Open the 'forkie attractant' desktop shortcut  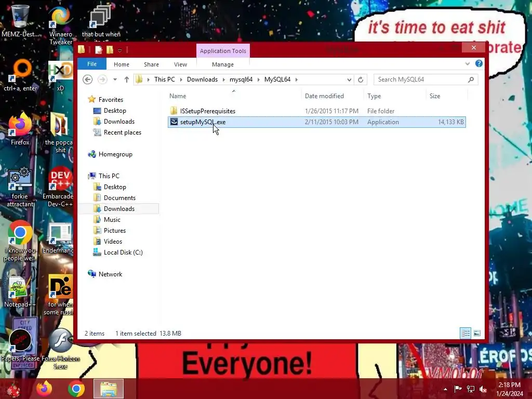point(20,187)
